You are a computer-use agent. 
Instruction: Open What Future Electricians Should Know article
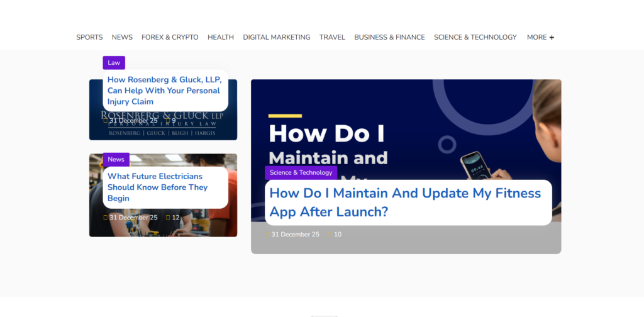(x=158, y=187)
